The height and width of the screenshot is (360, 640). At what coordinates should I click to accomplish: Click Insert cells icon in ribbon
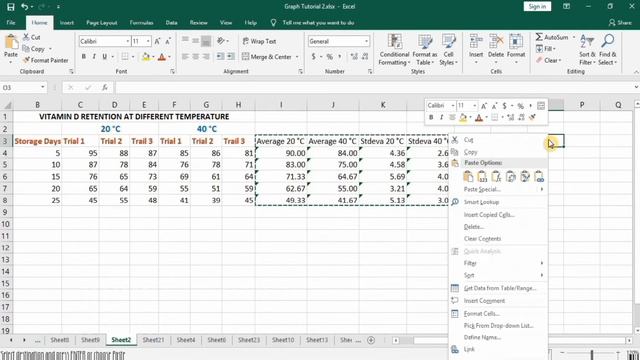click(x=476, y=42)
